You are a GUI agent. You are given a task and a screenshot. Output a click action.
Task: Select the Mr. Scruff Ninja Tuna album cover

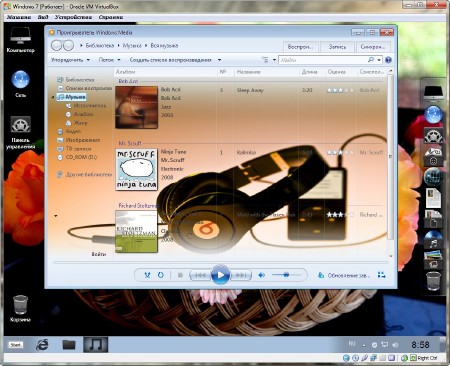(136, 170)
